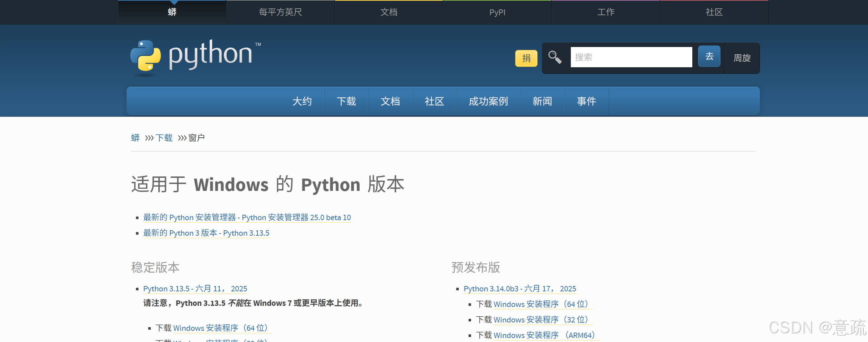Click 窗户 breadcrumb text
This screenshot has height=342, width=868.
tap(197, 138)
